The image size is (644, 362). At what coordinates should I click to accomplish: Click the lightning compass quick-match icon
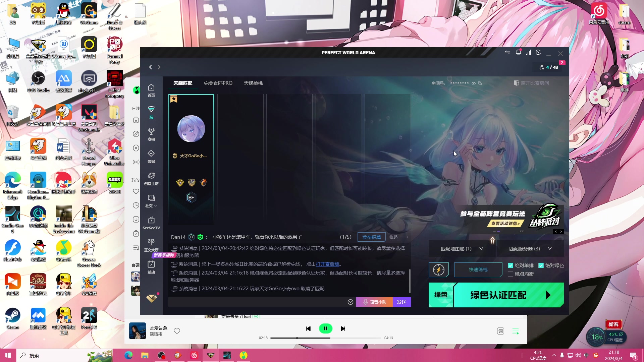[439, 270]
